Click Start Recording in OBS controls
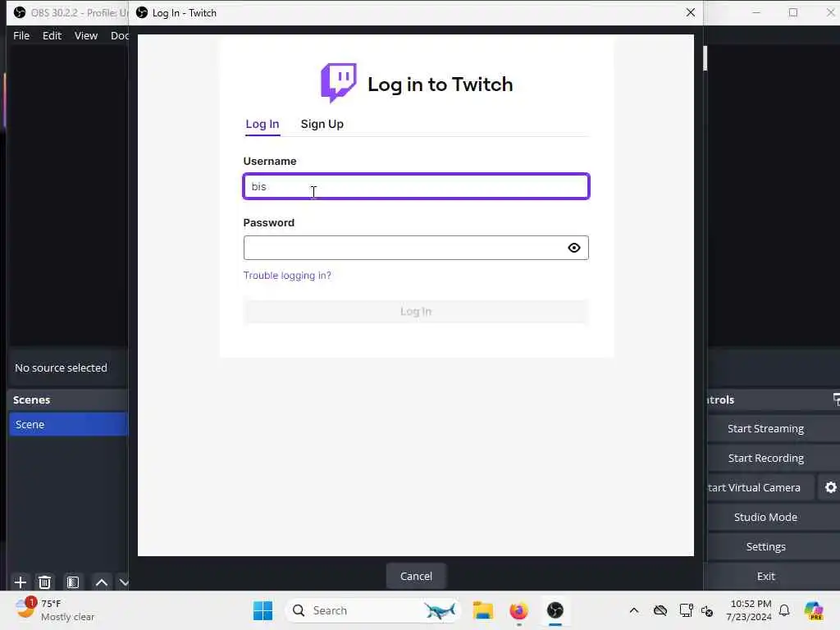 click(x=765, y=458)
